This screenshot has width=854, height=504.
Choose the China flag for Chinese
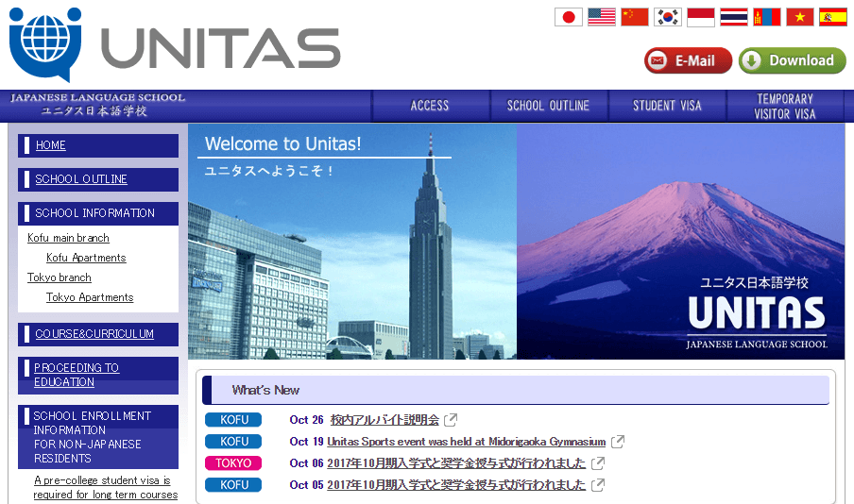[x=634, y=17]
